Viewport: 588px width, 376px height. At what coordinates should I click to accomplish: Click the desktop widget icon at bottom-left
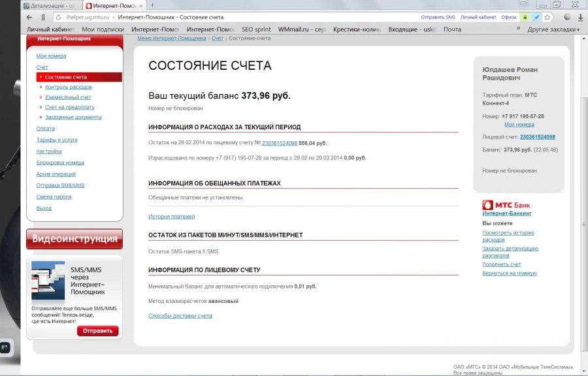coord(5,348)
